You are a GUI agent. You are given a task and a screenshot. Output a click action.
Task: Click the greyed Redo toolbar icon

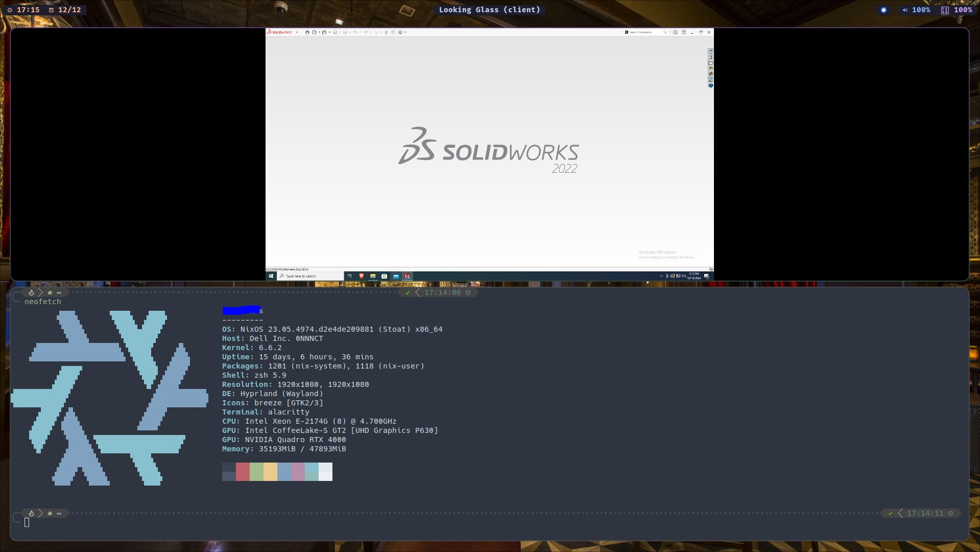[x=366, y=32]
